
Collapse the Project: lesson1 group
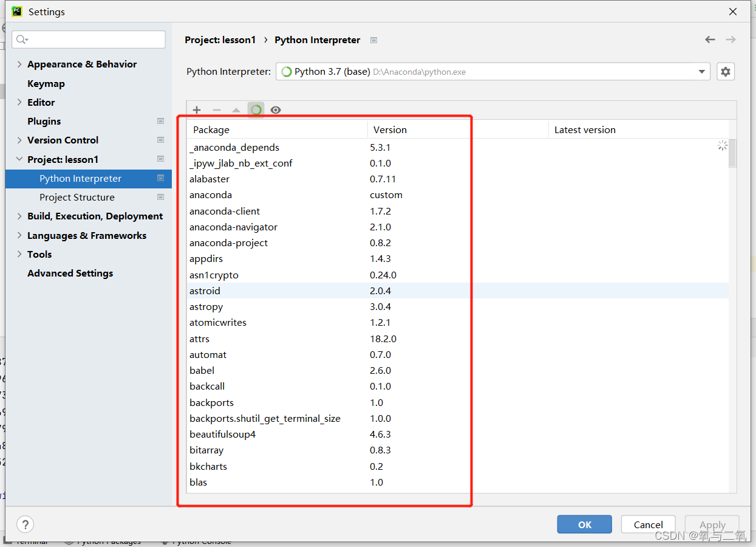(19, 159)
